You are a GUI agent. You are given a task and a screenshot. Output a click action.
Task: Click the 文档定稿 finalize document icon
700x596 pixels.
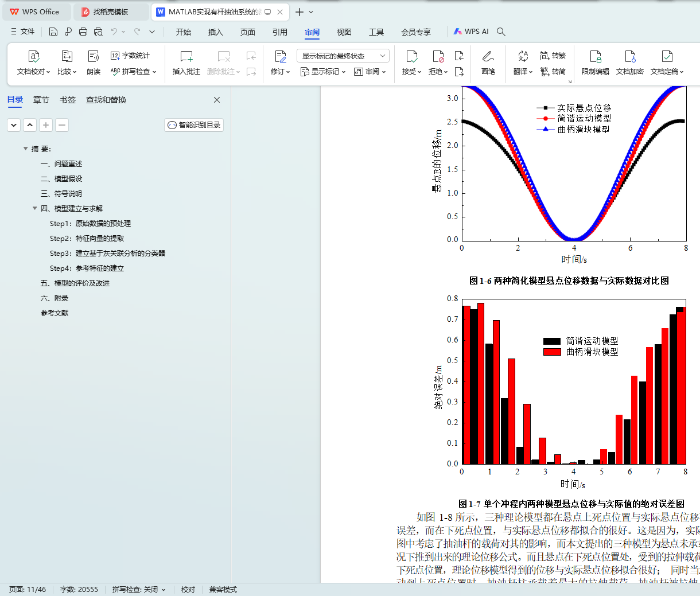pyautogui.click(x=667, y=56)
